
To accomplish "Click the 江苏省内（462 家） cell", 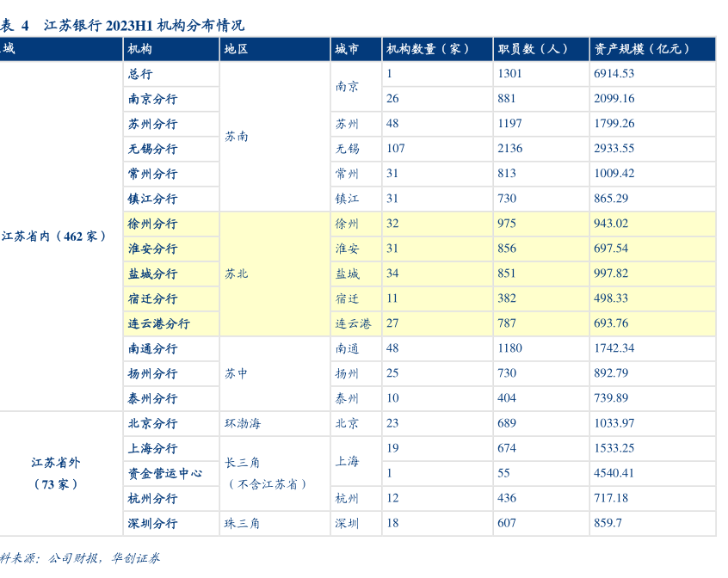I will click(x=54, y=236).
